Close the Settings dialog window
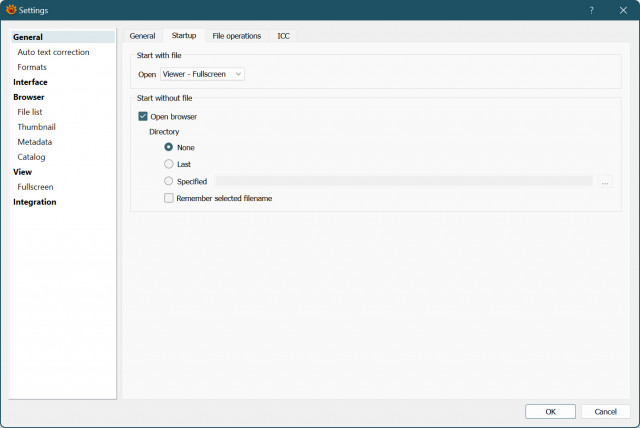This screenshot has width=640, height=428. click(623, 10)
